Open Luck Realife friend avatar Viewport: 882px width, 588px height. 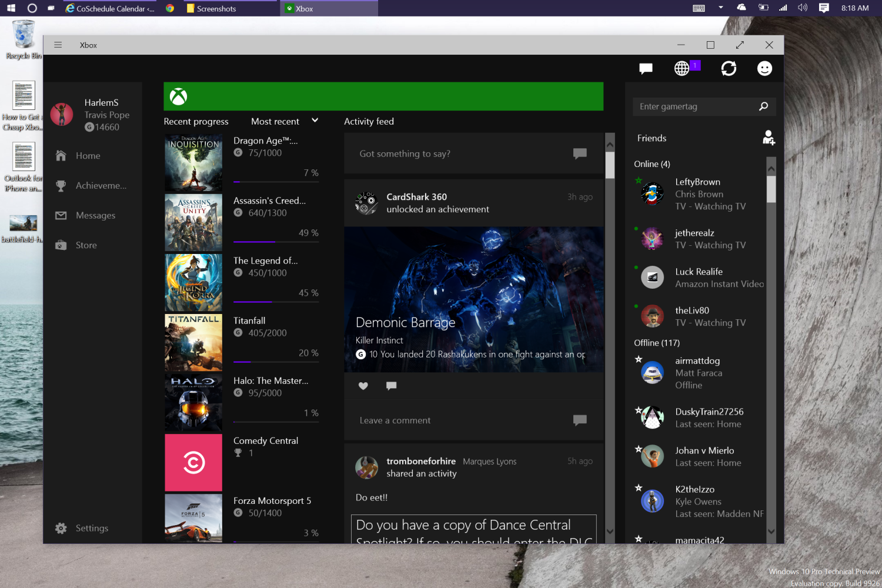click(652, 278)
